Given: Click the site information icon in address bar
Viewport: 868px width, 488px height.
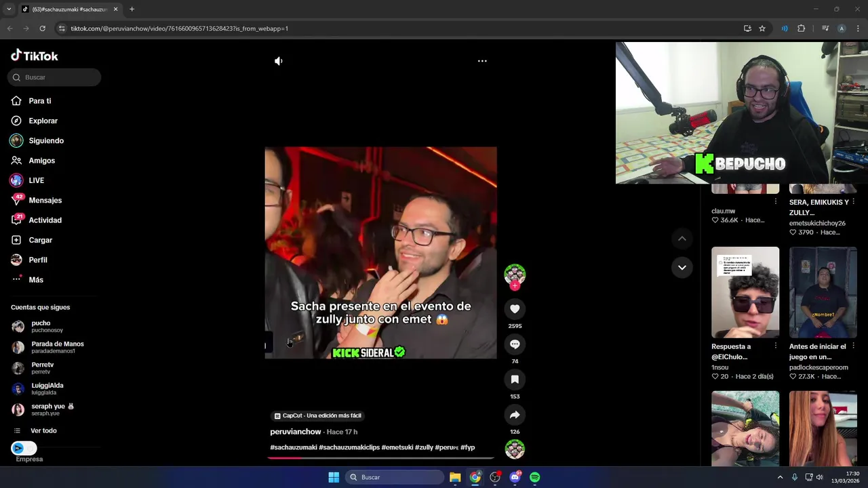Looking at the screenshot, I should [x=62, y=28].
